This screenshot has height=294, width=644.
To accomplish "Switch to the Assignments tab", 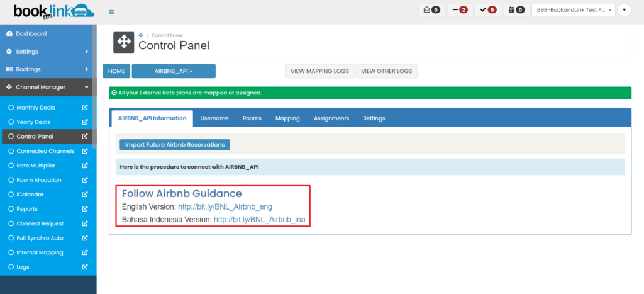I will (x=331, y=118).
